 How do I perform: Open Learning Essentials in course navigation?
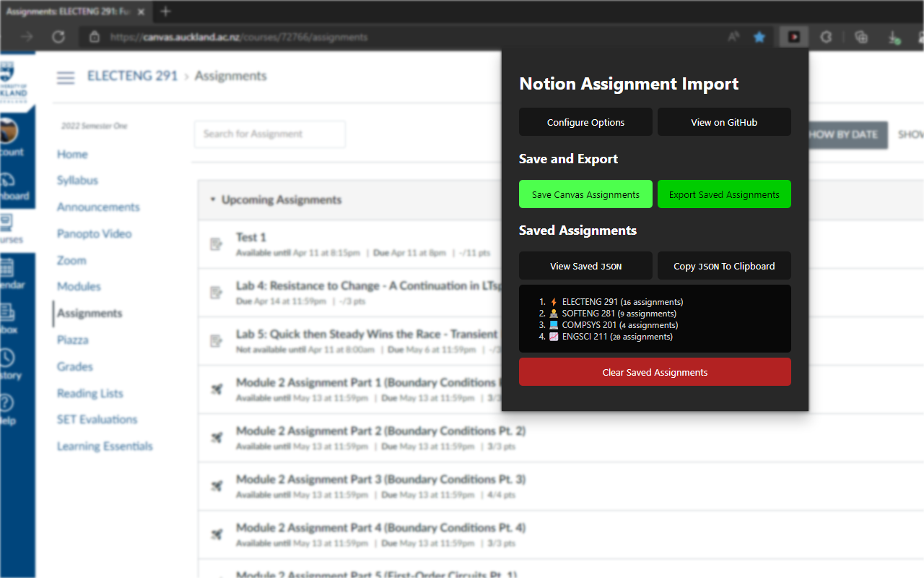(105, 446)
